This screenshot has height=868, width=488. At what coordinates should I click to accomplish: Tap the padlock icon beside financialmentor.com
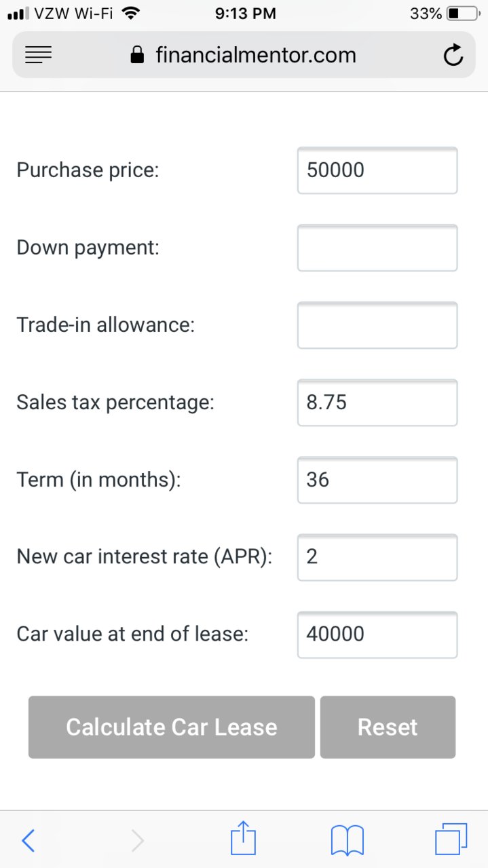(x=137, y=55)
